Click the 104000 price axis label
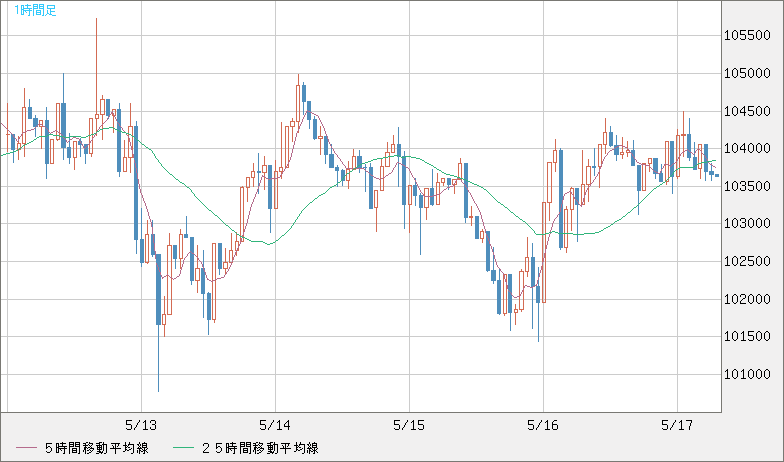Viewport: 784px width, 462px height. (x=748, y=148)
